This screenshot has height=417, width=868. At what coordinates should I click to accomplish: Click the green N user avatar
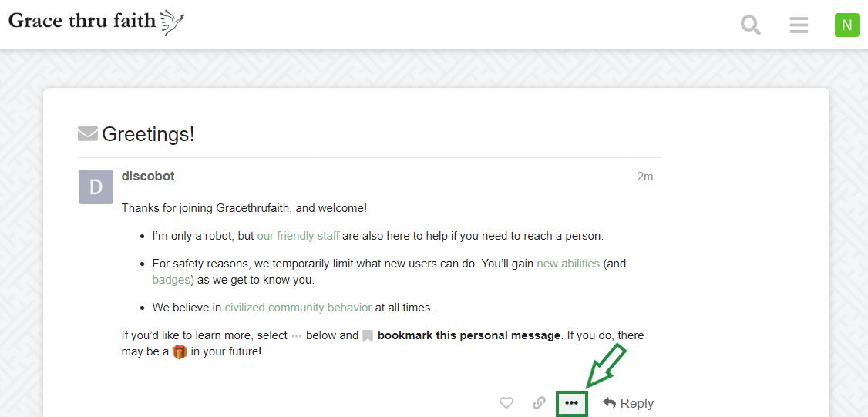pyautogui.click(x=847, y=25)
